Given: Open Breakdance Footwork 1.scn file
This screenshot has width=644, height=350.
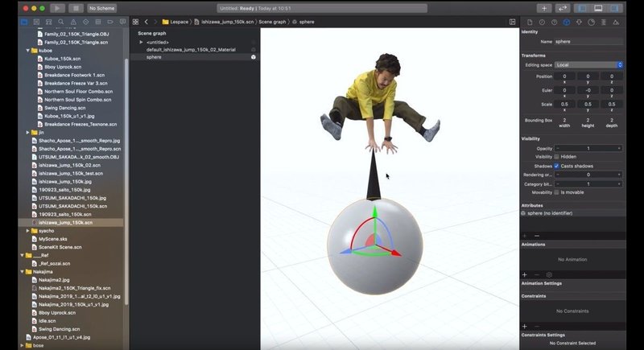Looking at the screenshot, I should 74,75.
